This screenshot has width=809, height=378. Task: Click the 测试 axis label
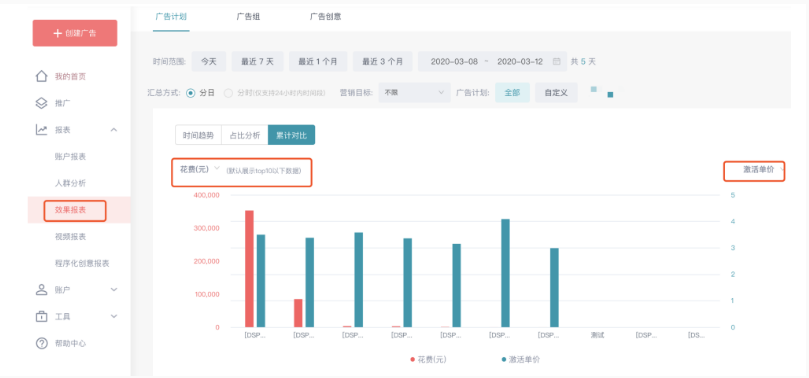click(x=597, y=335)
